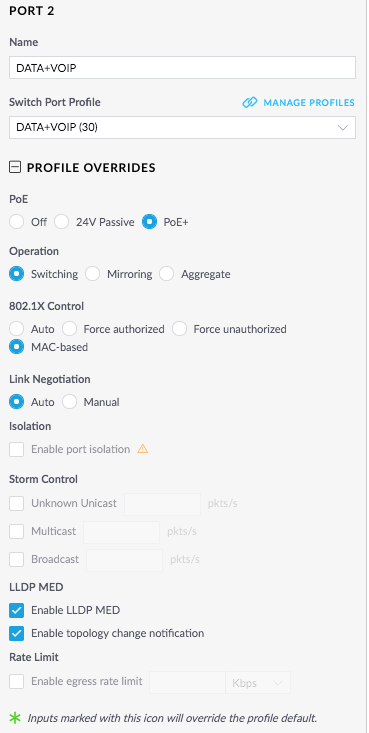Open the Kbps rate unit dropdown
Viewport: 369px width, 733px height.
pos(258,683)
